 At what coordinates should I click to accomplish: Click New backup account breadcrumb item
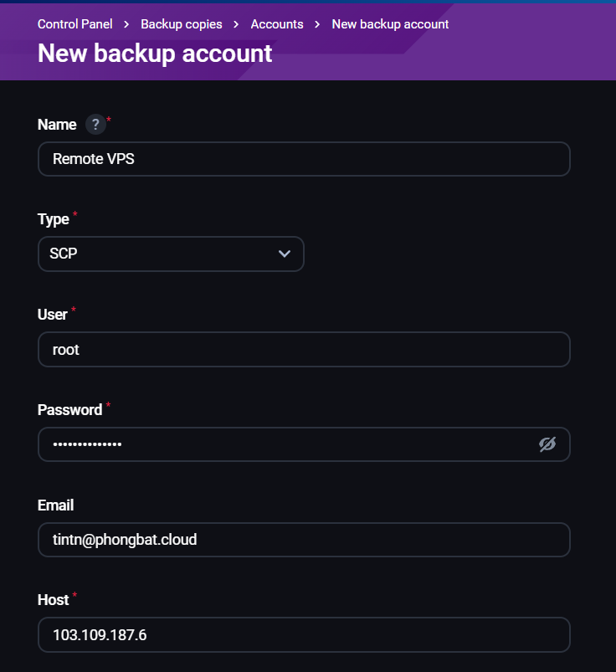tap(390, 24)
